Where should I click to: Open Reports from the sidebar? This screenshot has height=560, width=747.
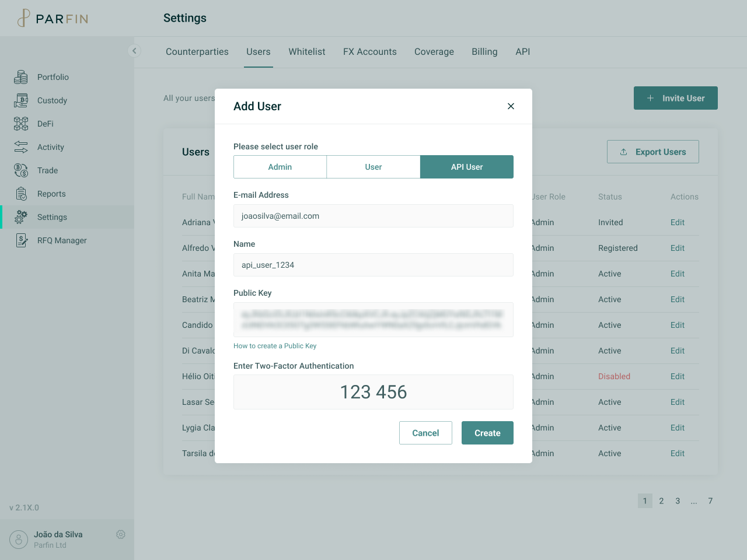tap(51, 194)
